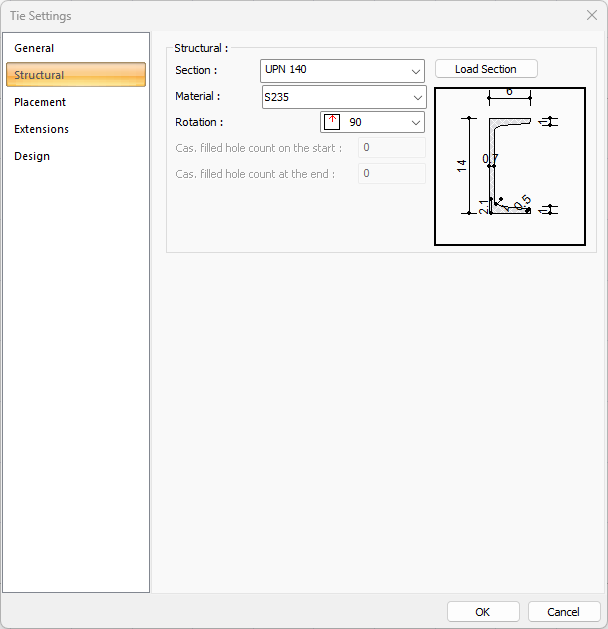The height and width of the screenshot is (629, 608).
Task: Click the rotation direction arrow icon
Action: (x=333, y=122)
